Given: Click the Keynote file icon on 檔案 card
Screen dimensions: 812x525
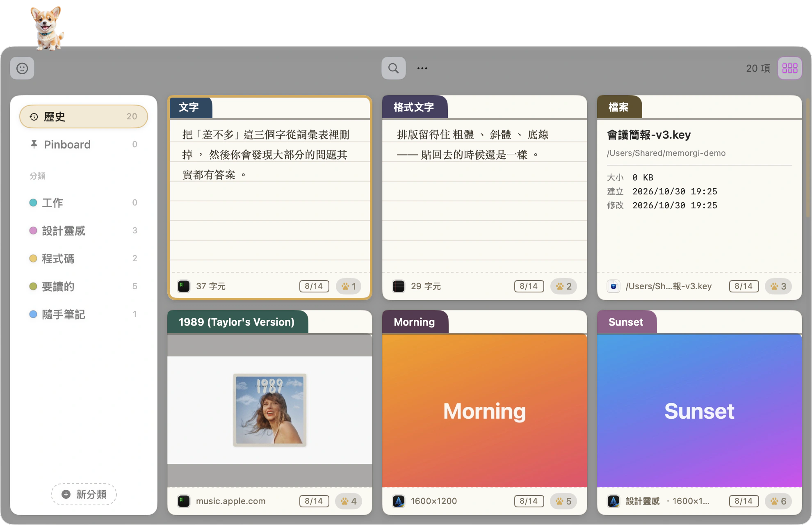Looking at the screenshot, I should coord(614,286).
